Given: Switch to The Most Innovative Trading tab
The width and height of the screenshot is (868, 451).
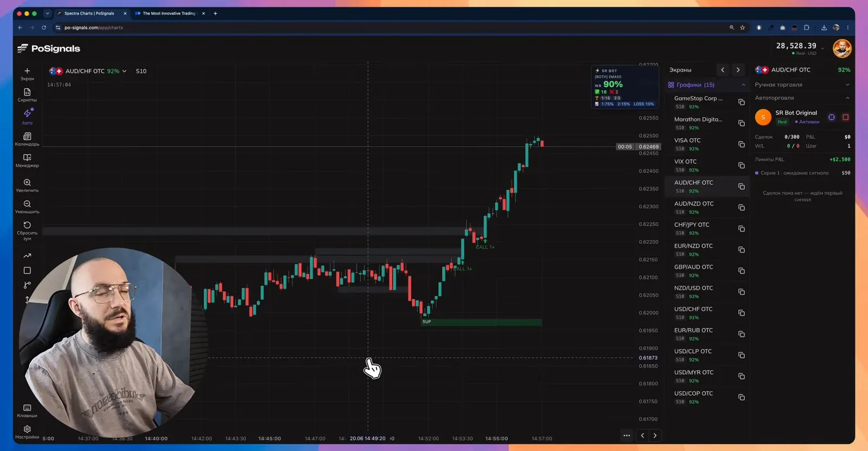Looking at the screenshot, I should [x=169, y=14].
